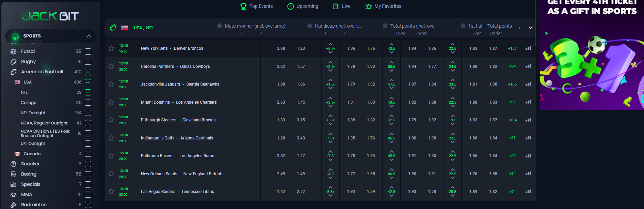Open stats chart for Pittsburgh Steelers match
Image resolution: width=644 pixels, height=209 pixels.
528,120
